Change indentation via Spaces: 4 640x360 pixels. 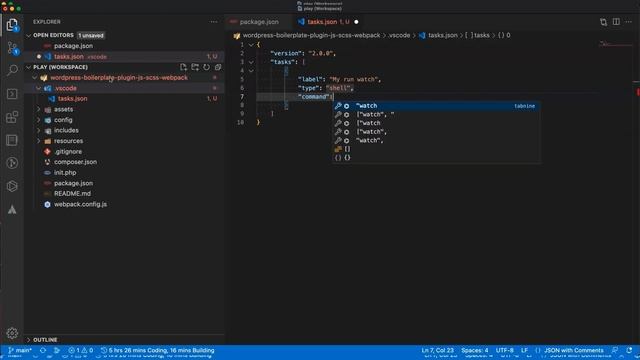(x=475, y=350)
